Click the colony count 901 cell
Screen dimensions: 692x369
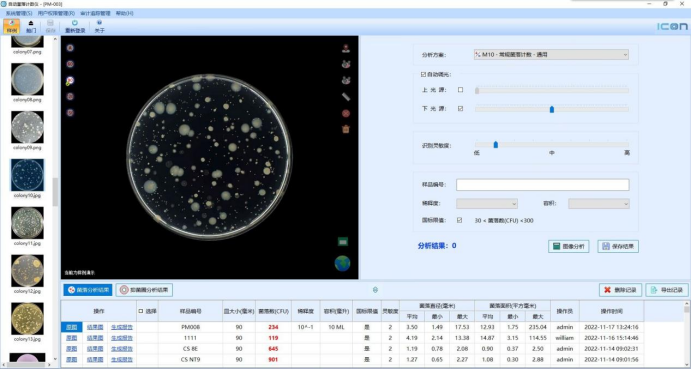click(273, 359)
